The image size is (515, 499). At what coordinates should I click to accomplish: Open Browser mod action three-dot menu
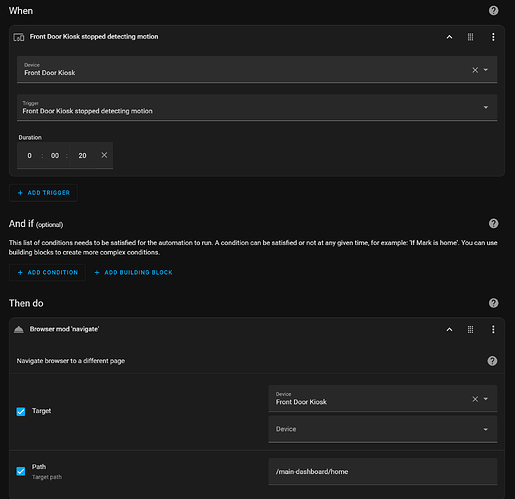[493, 329]
